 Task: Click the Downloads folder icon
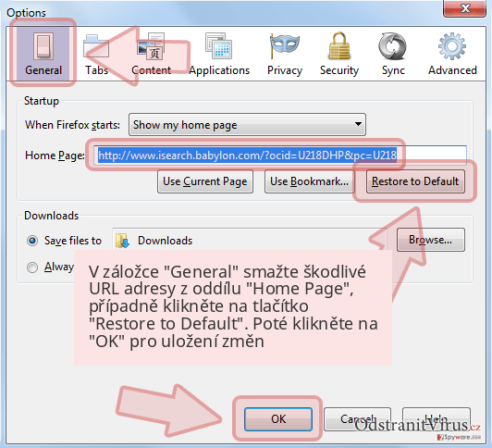coord(122,241)
